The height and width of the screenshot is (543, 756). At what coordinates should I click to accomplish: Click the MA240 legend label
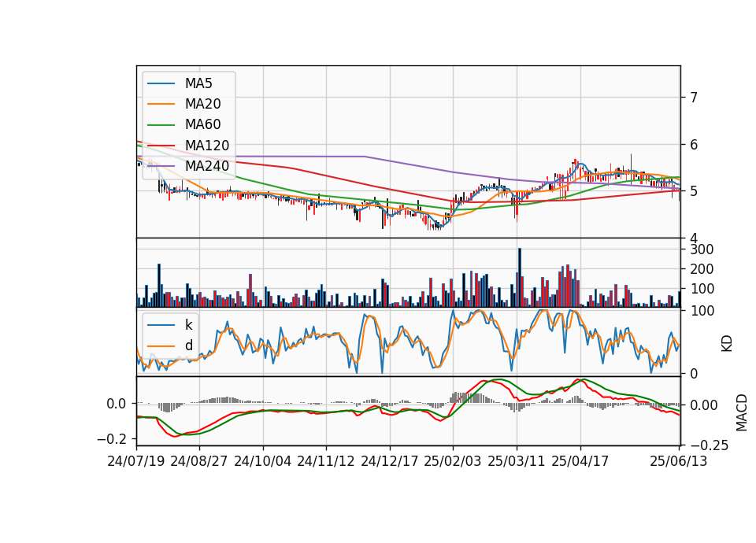pyautogui.click(x=207, y=166)
